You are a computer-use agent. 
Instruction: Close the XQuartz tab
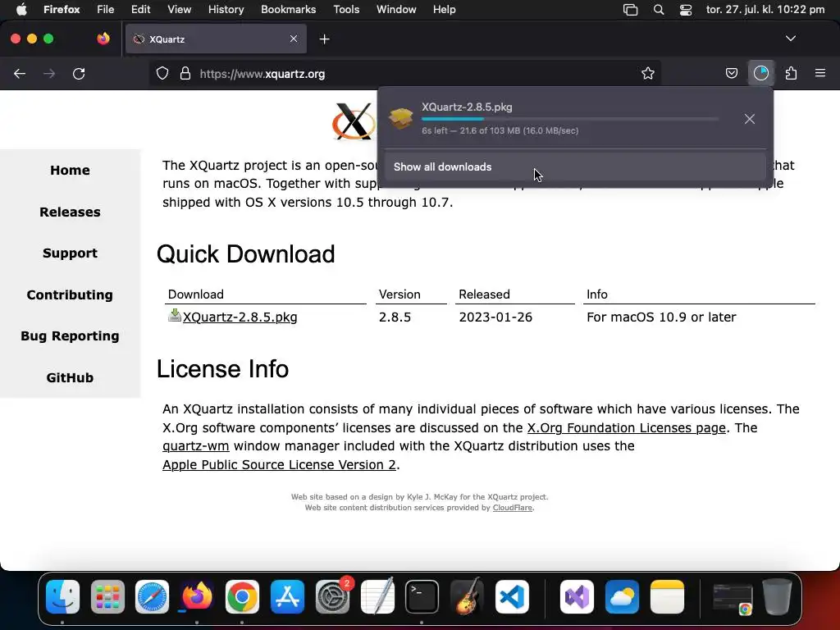pos(294,39)
